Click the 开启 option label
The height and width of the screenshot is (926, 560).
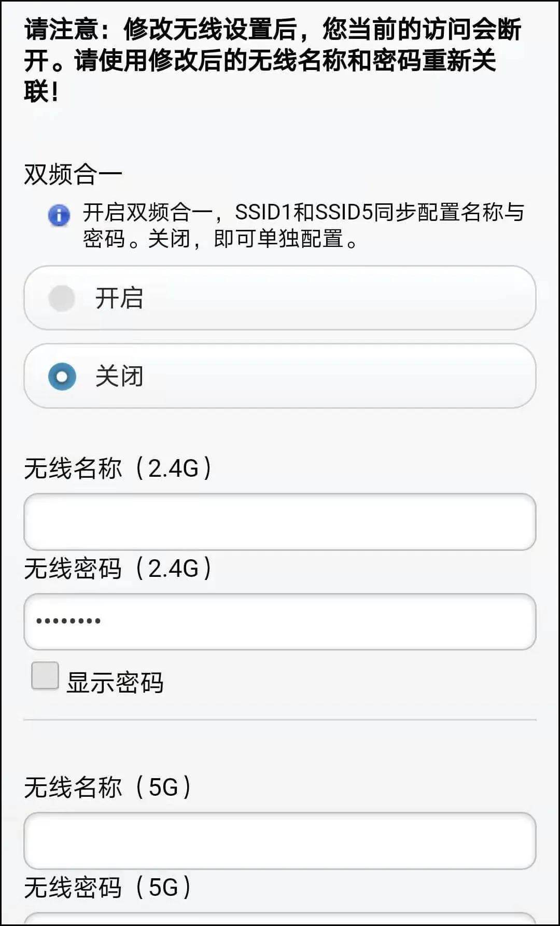pyautogui.click(x=119, y=298)
